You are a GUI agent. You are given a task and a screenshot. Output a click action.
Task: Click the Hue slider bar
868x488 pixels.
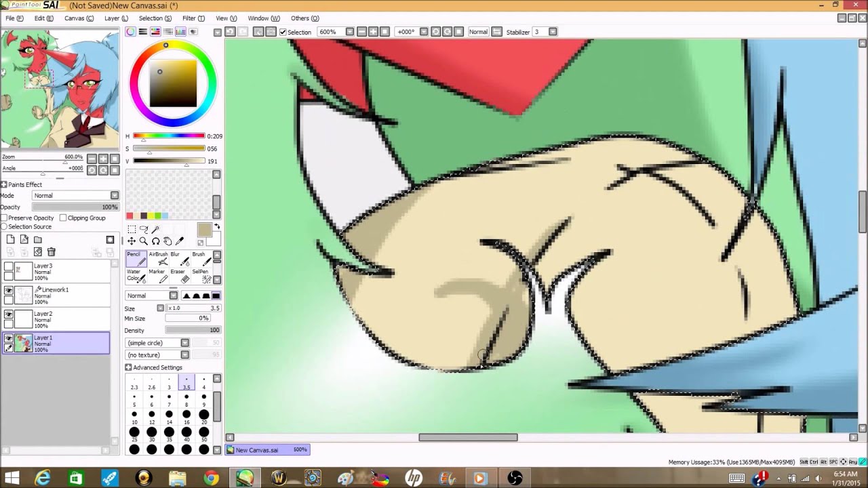point(169,136)
